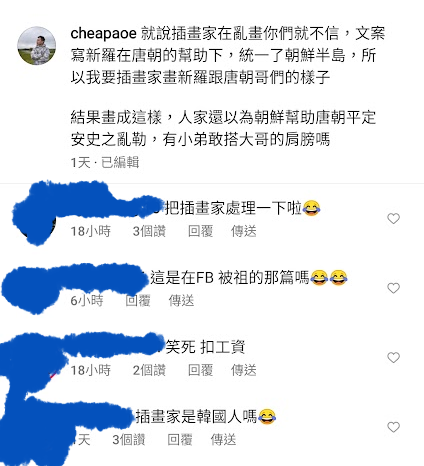Tap 傳送 under the FB 被祖 comment
Viewport: 424px width, 466px height.
click(181, 301)
